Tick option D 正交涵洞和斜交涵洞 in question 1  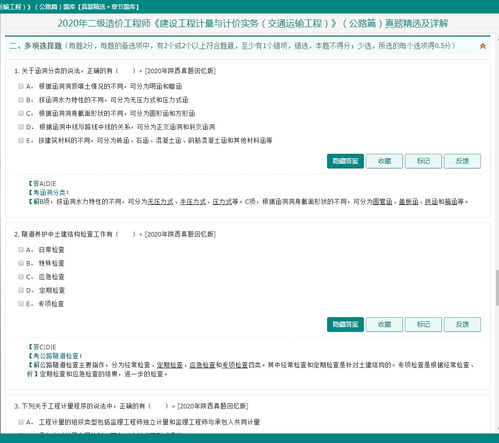point(21,127)
